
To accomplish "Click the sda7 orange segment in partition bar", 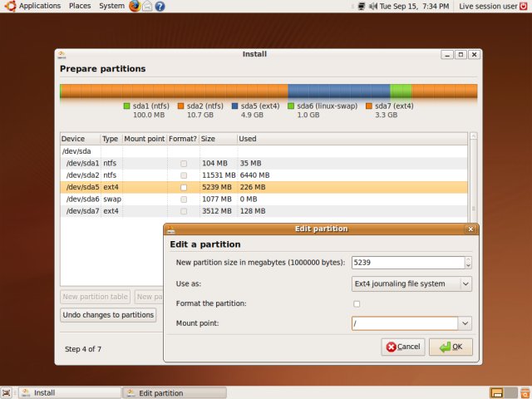I will point(445,91).
